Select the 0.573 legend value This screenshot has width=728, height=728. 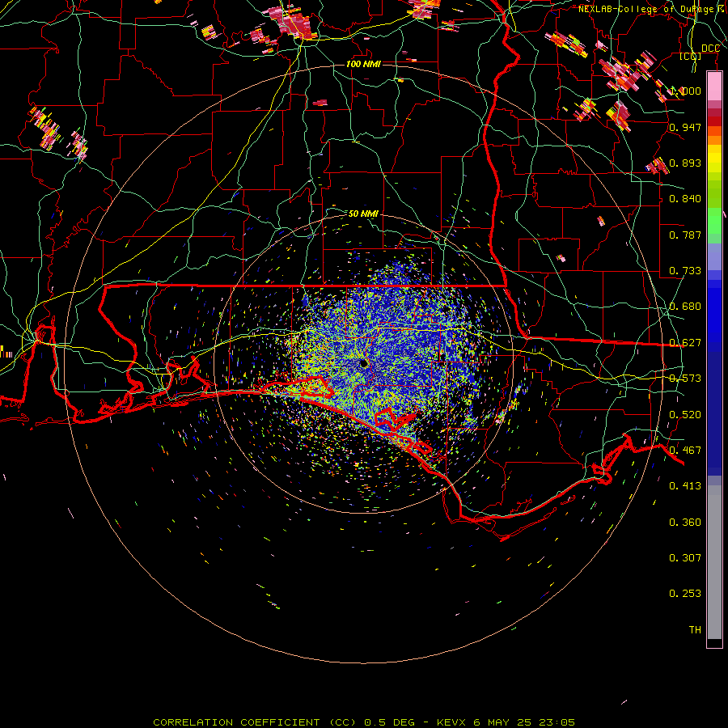click(x=685, y=379)
